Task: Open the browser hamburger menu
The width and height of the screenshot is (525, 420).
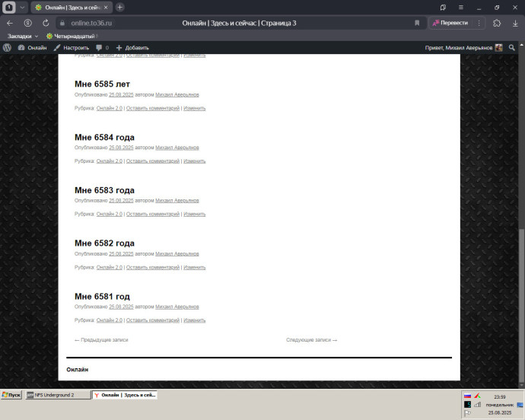Action: (x=461, y=8)
